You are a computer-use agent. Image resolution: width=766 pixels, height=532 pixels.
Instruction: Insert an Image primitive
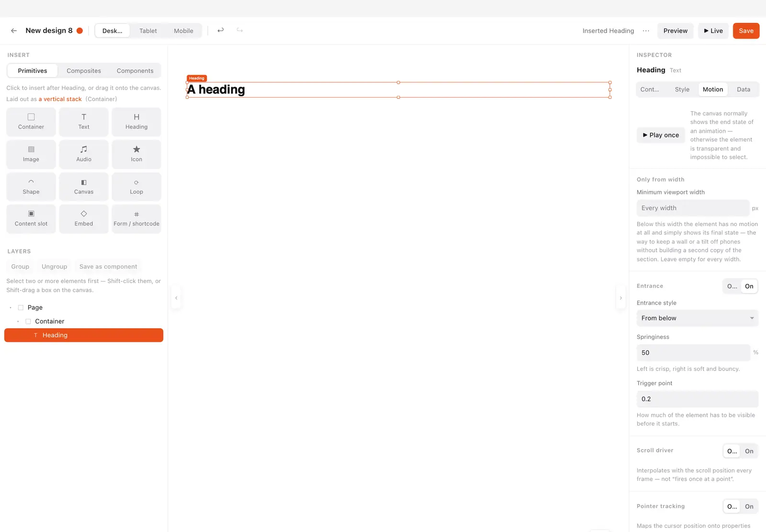31,154
